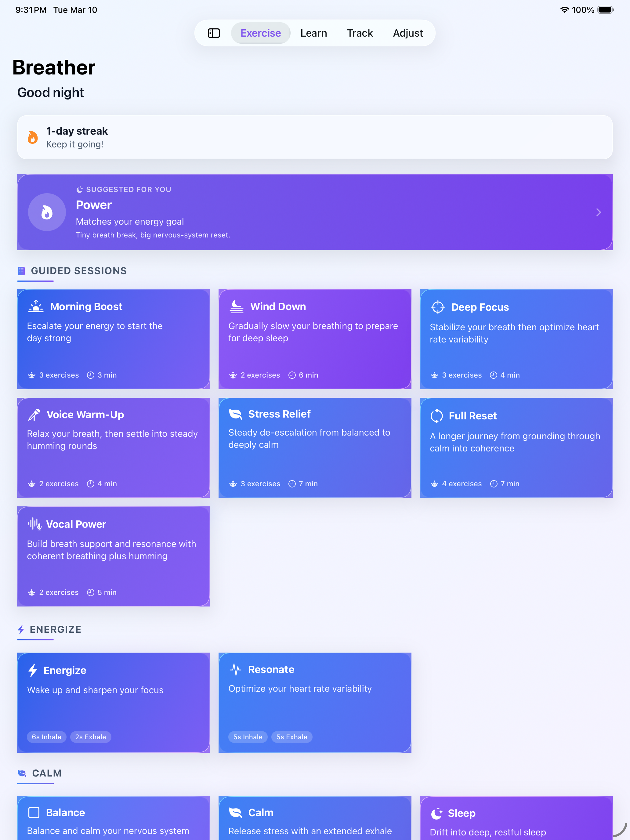Open the Energize exercise card

[x=114, y=703]
